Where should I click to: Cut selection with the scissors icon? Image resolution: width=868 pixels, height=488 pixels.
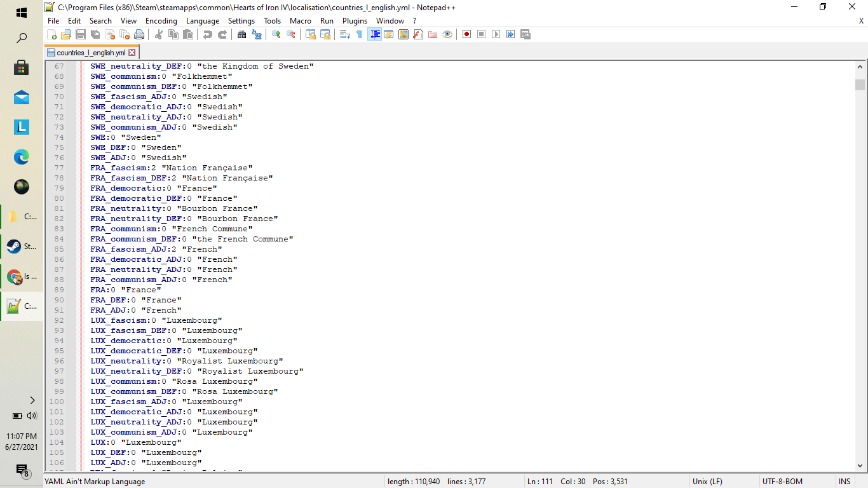point(159,34)
